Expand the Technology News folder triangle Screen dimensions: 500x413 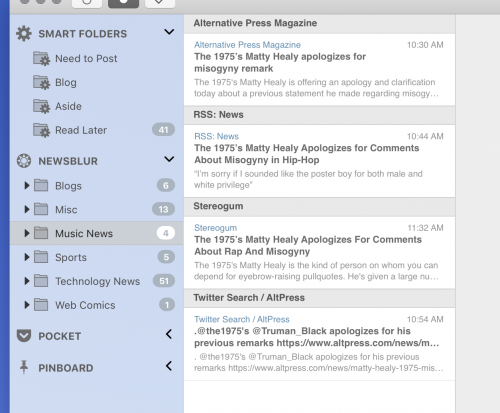27,281
